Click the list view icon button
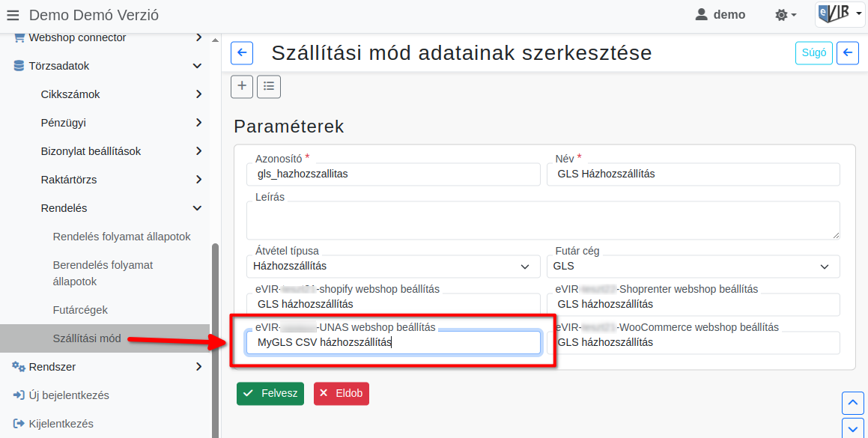 pyautogui.click(x=269, y=86)
